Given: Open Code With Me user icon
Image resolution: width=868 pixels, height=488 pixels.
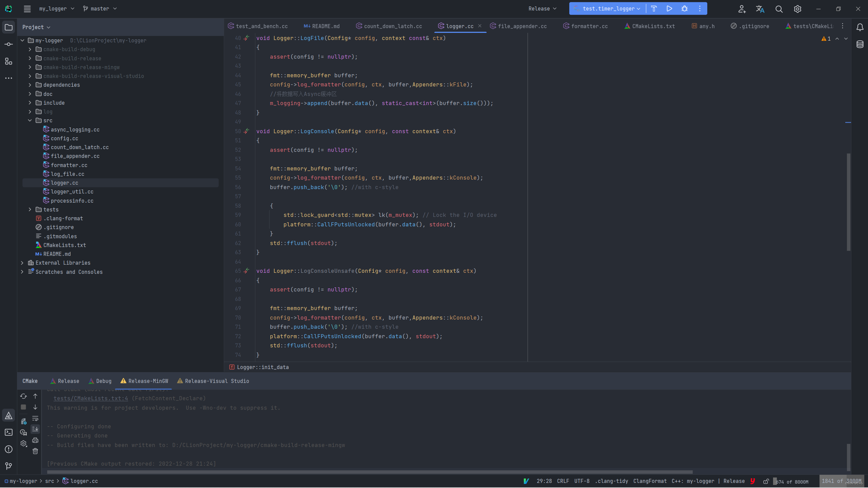Looking at the screenshot, I should tap(742, 9).
